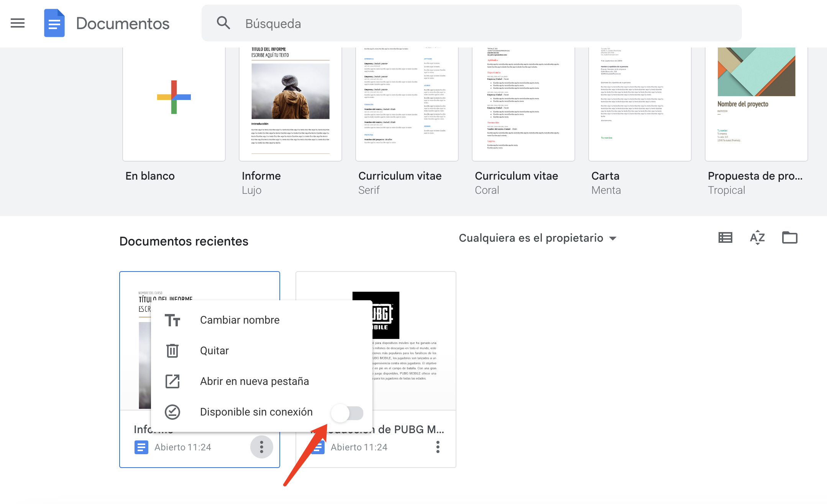Click the Búsqueda search field

coord(460,23)
